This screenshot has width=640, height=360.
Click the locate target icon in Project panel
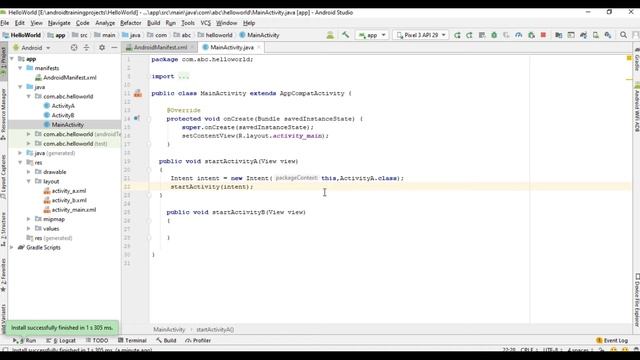(x=74, y=48)
